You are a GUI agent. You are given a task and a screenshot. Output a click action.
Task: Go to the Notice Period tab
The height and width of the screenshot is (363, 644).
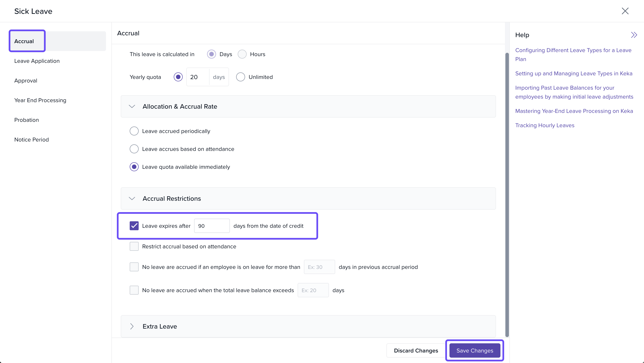click(x=32, y=140)
